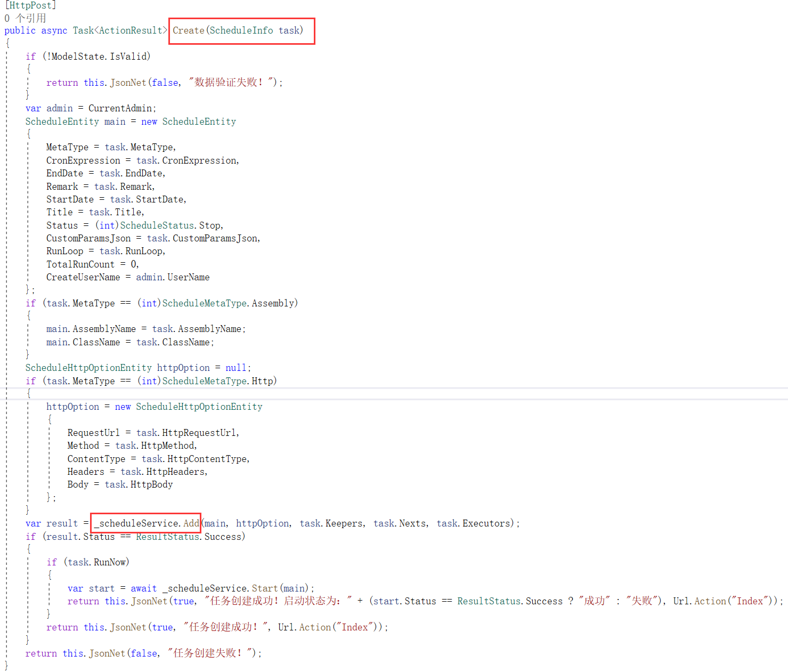This screenshot has height=672, width=788.
Task: Click CronExpression assignment line
Action: [142, 160]
